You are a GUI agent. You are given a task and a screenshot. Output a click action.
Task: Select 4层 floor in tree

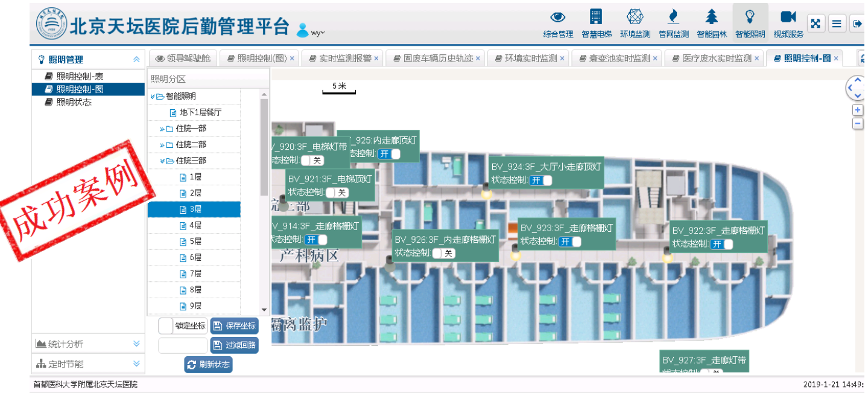click(195, 225)
